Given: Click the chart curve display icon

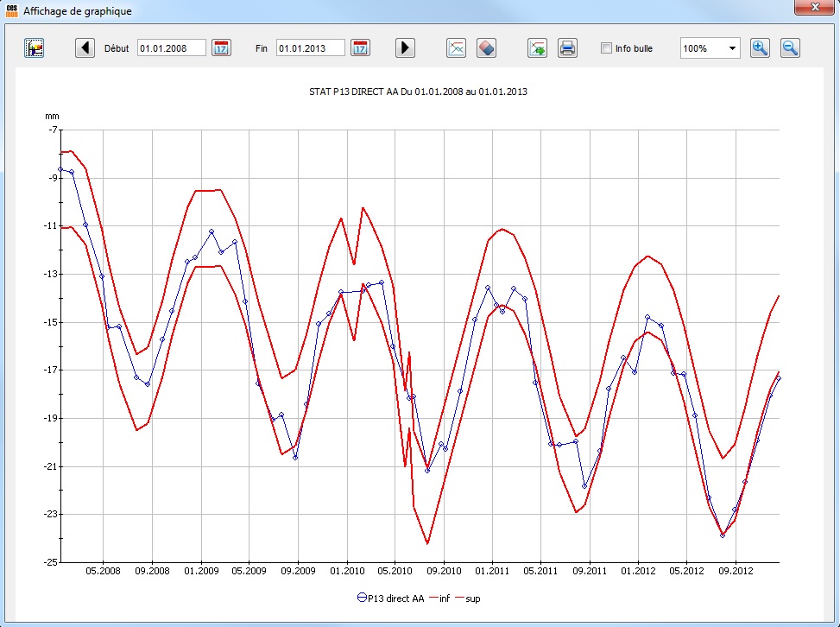Looking at the screenshot, I should point(456,48).
